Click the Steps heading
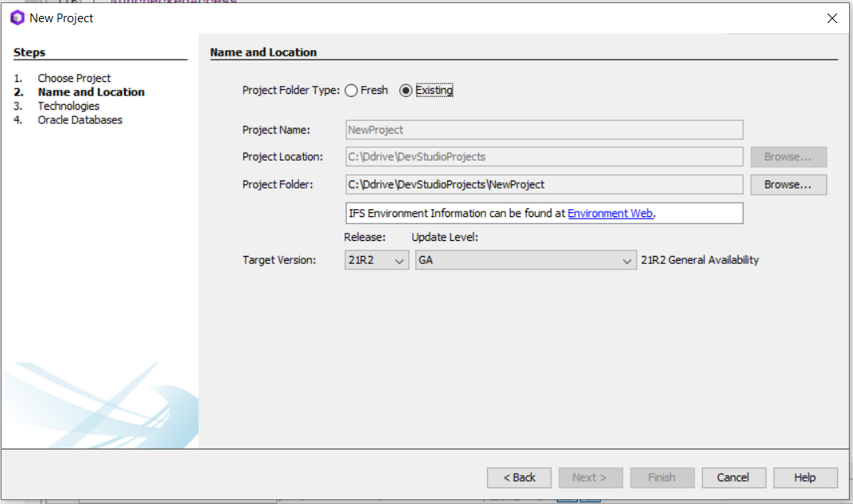The width and height of the screenshot is (853, 504). [x=29, y=52]
